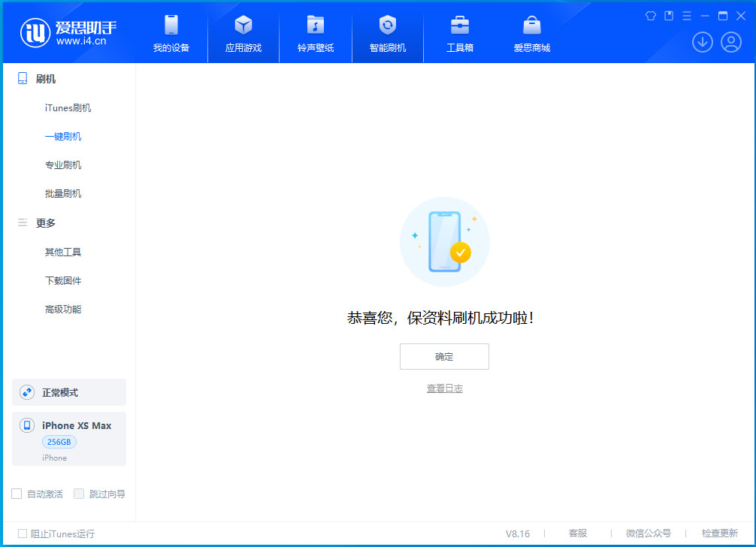The image size is (756, 547).
Task: Click the 确定 confirmation button
Action: pyautogui.click(x=444, y=356)
